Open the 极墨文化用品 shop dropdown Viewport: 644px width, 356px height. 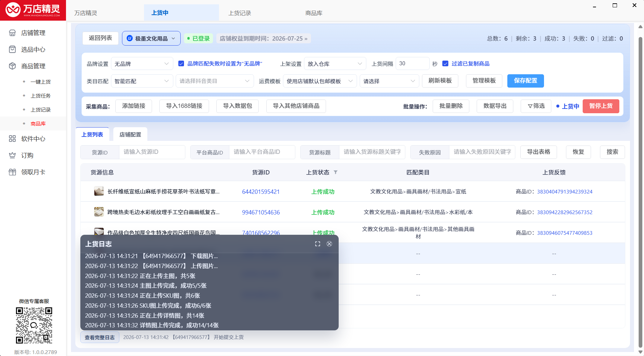click(x=151, y=38)
